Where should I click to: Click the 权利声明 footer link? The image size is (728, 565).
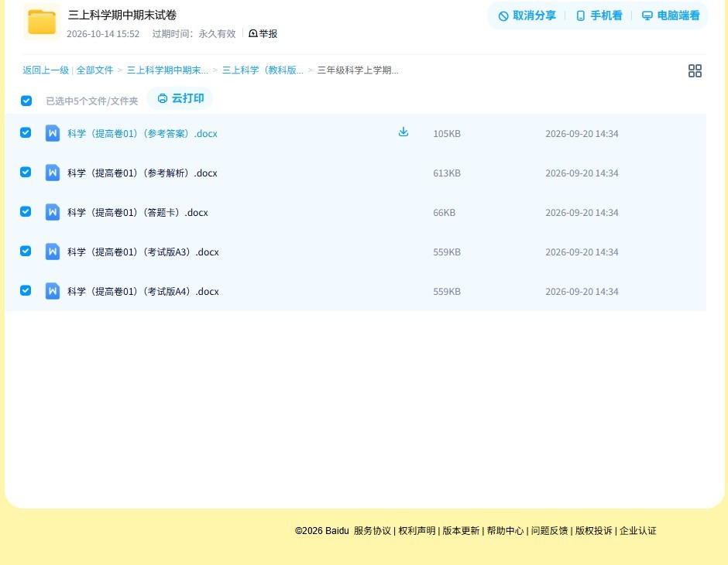tap(417, 531)
